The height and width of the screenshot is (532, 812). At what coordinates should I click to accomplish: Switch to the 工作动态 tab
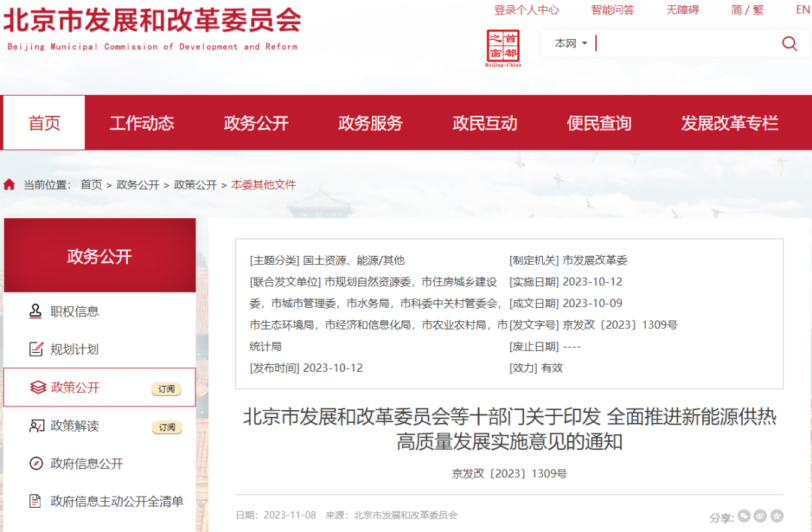(x=141, y=123)
